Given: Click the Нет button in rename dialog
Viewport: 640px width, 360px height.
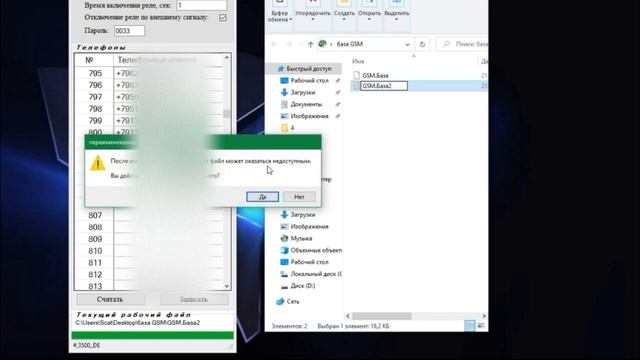Looking at the screenshot, I should [299, 197].
